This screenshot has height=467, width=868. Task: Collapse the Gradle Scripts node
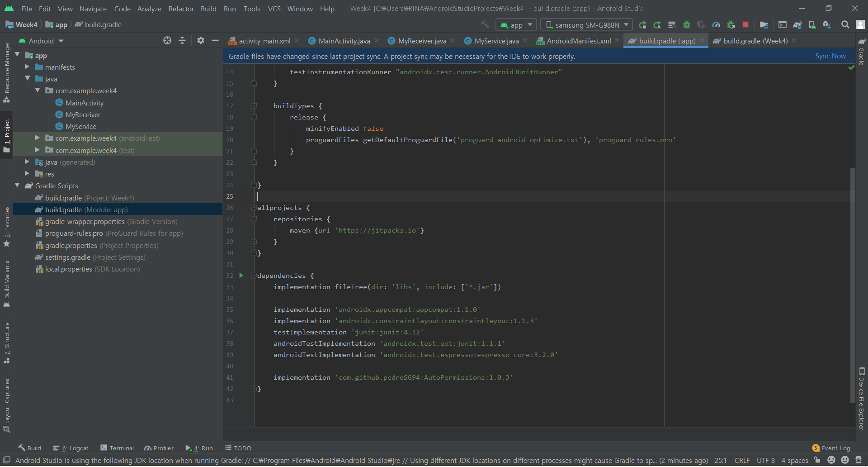tap(17, 185)
